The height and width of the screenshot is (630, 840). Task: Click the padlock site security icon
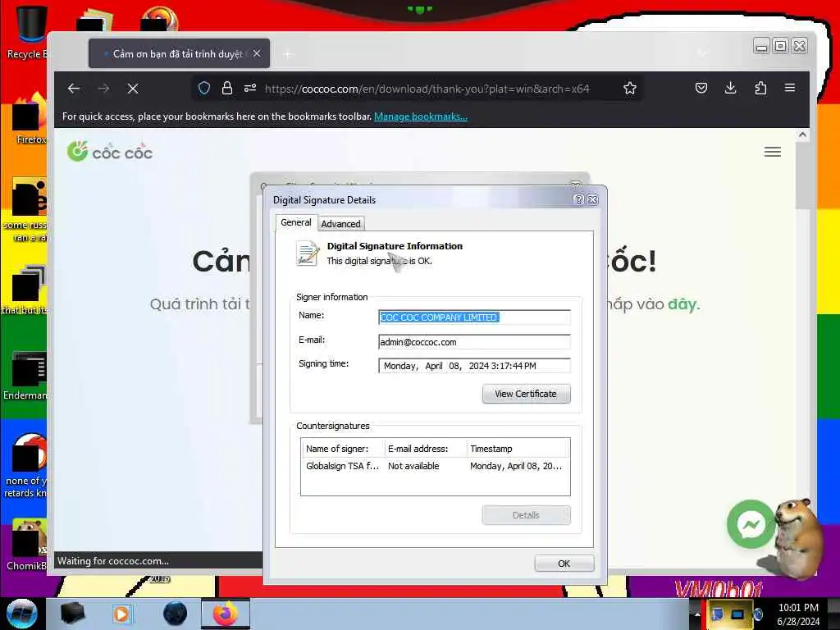[227, 89]
